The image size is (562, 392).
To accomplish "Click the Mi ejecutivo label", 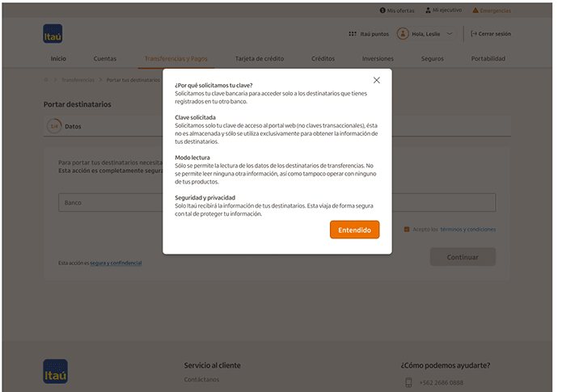I will tap(447, 10).
